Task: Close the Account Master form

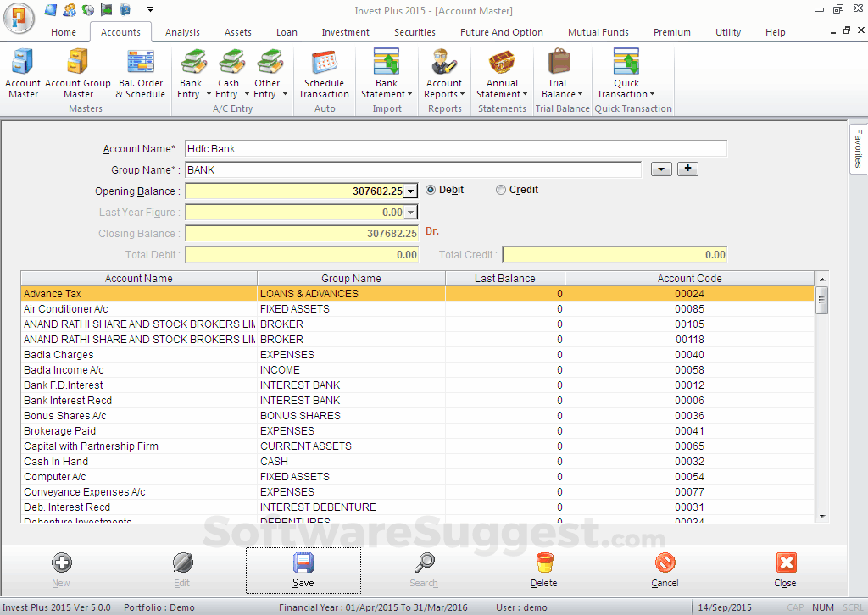Action: tap(786, 569)
